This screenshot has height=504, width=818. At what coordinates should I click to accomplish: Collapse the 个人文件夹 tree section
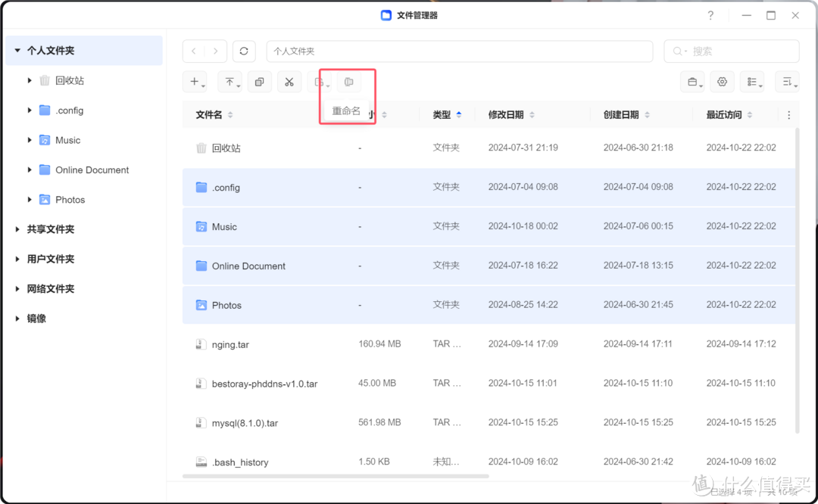[x=17, y=50]
